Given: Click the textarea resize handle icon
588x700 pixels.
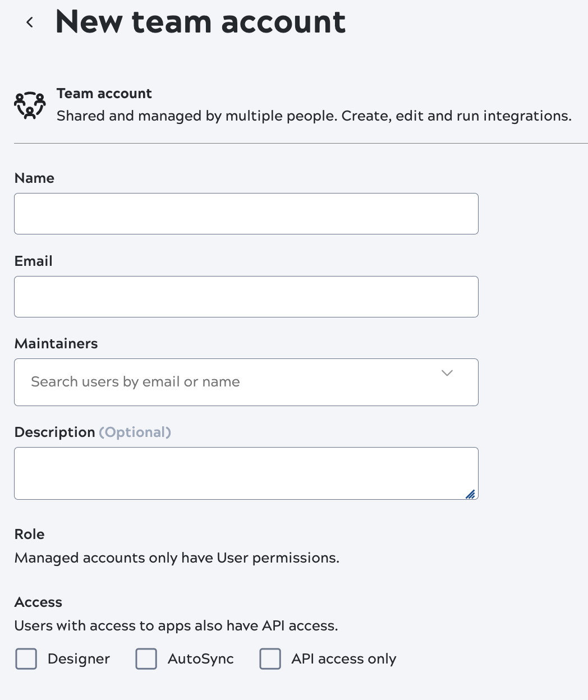Looking at the screenshot, I should pyautogui.click(x=471, y=494).
